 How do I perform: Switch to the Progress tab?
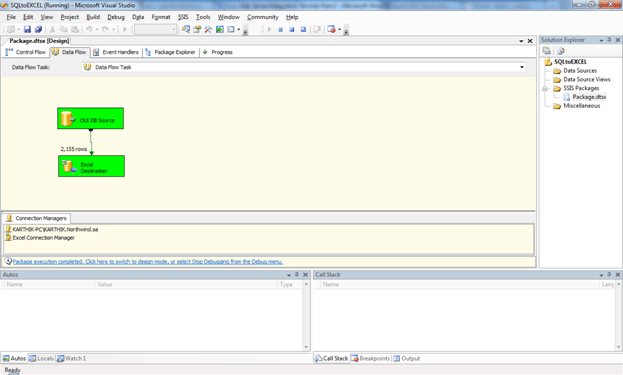point(217,52)
